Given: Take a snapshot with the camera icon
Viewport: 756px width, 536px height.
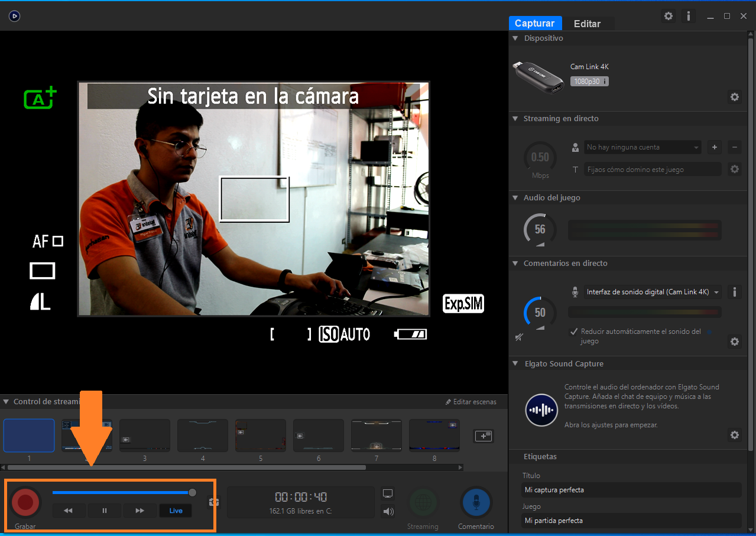Looking at the screenshot, I should click(213, 502).
